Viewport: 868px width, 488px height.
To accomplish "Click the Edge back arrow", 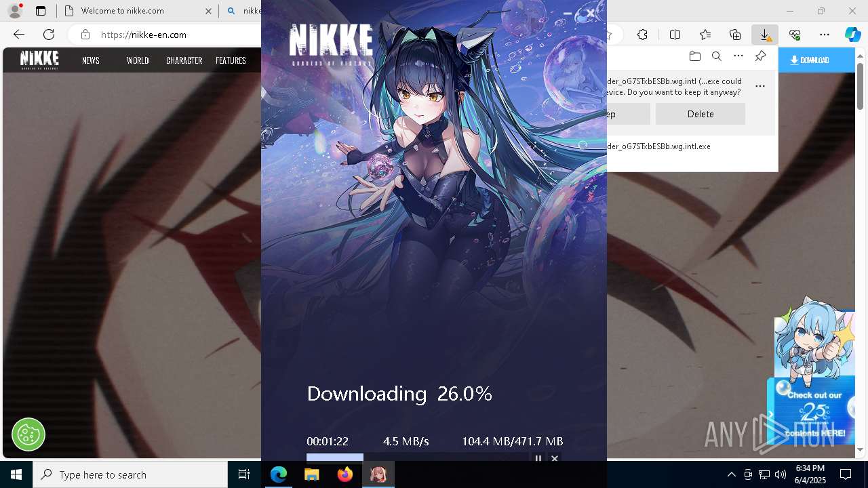I will (x=19, y=35).
